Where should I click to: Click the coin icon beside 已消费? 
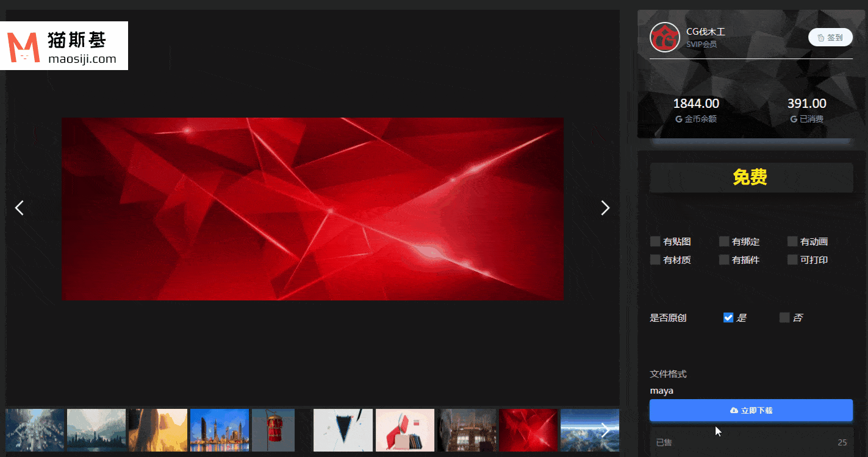pyautogui.click(x=794, y=119)
